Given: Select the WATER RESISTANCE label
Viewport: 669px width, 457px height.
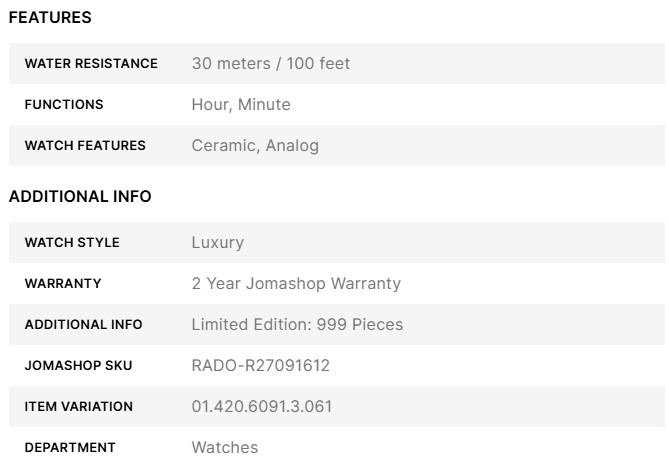Looking at the screenshot, I should pyautogui.click(x=91, y=64).
